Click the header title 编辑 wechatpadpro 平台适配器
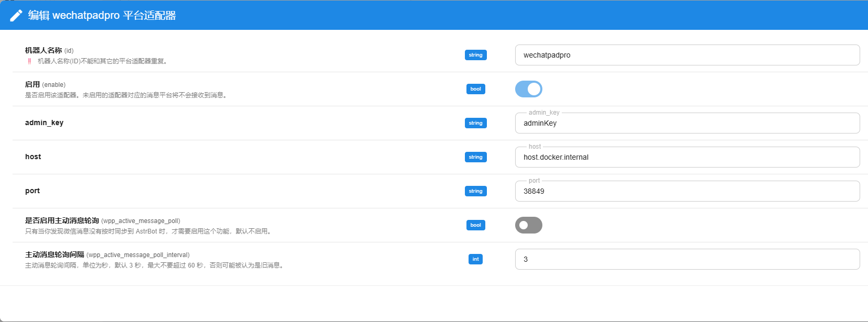Viewport: 868px width, 322px height. [102, 16]
